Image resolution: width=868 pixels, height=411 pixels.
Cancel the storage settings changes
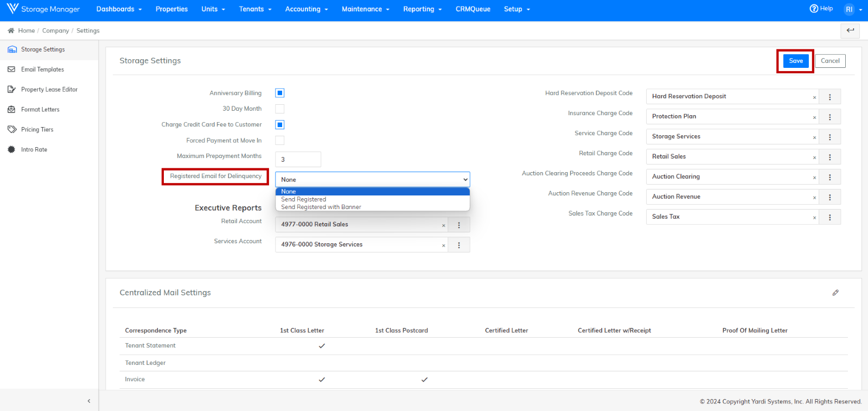click(x=830, y=61)
